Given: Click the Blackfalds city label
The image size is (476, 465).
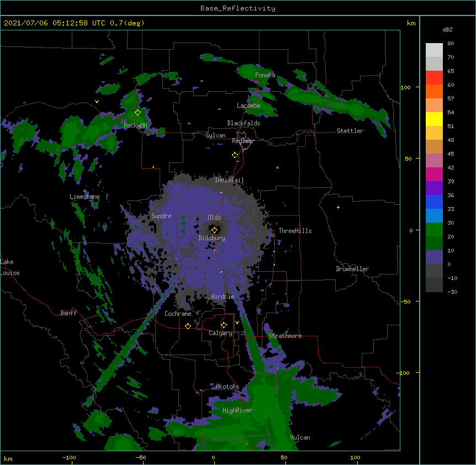Looking at the screenshot, I should pyautogui.click(x=244, y=123).
